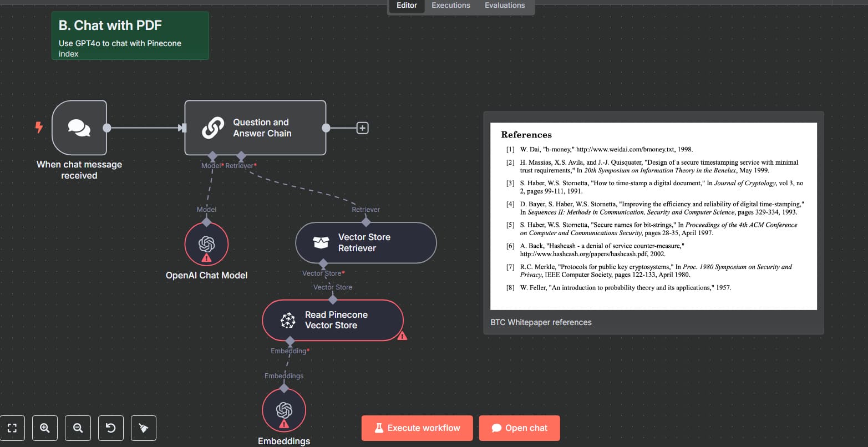Open chat using the Open chat button
The width and height of the screenshot is (868, 447).
[x=519, y=428]
